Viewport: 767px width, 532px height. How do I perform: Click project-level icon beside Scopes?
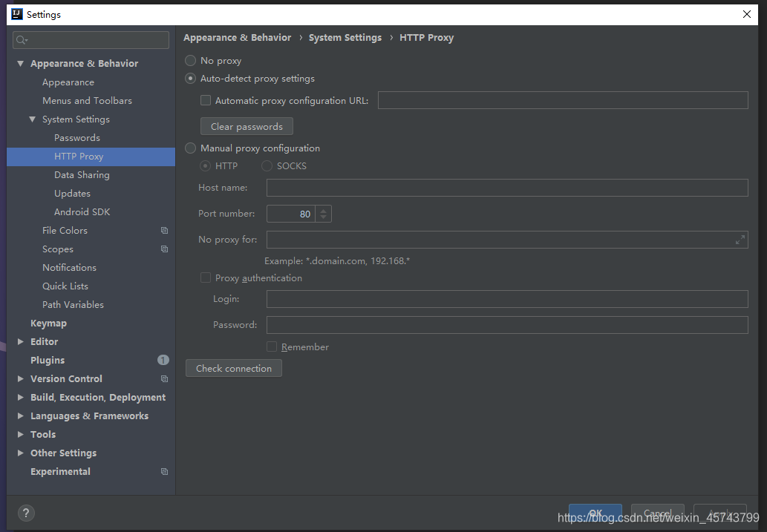(x=164, y=249)
